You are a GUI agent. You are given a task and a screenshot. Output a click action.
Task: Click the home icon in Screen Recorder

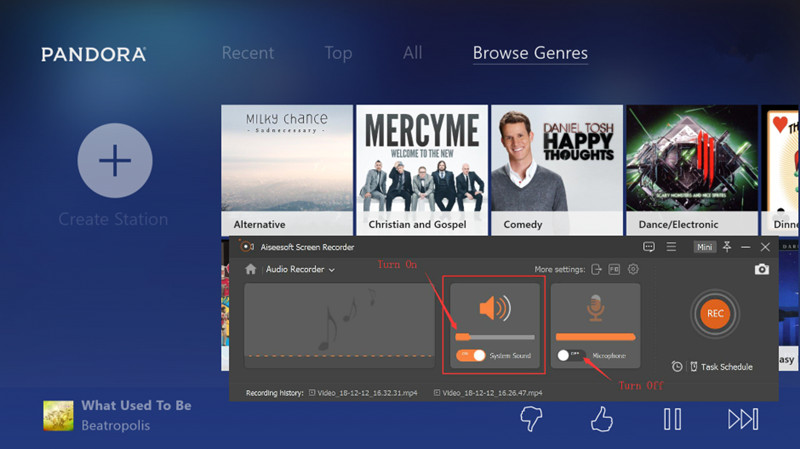tap(251, 269)
